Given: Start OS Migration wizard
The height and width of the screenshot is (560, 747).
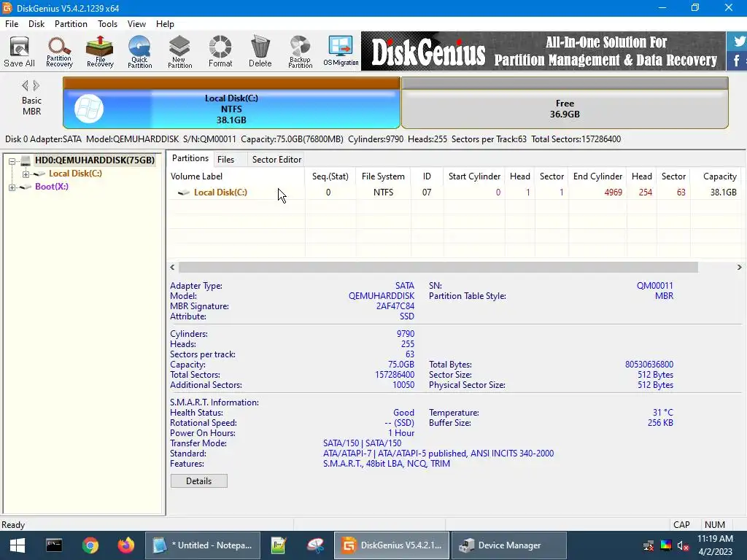Looking at the screenshot, I should (x=341, y=52).
